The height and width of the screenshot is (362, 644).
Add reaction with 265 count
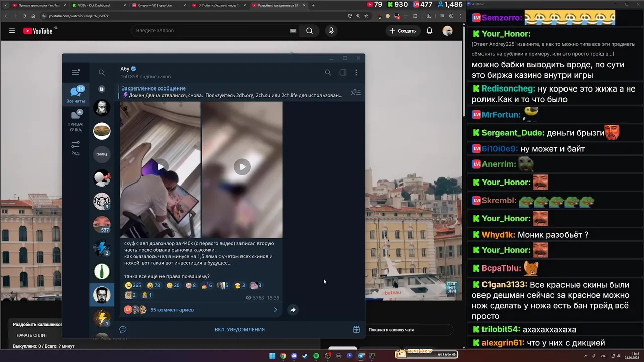(133, 285)
